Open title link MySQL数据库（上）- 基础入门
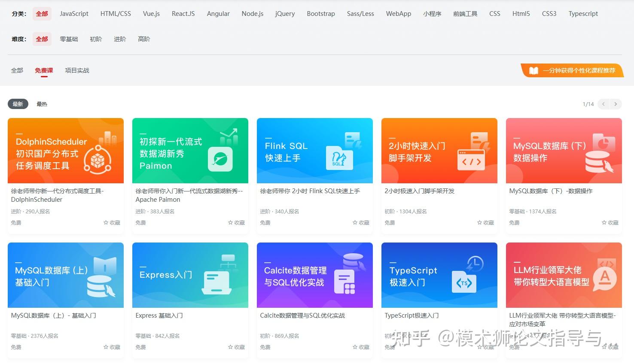Image resolution: width=634 pixels, height=364 pixels. tap(54, 315)
